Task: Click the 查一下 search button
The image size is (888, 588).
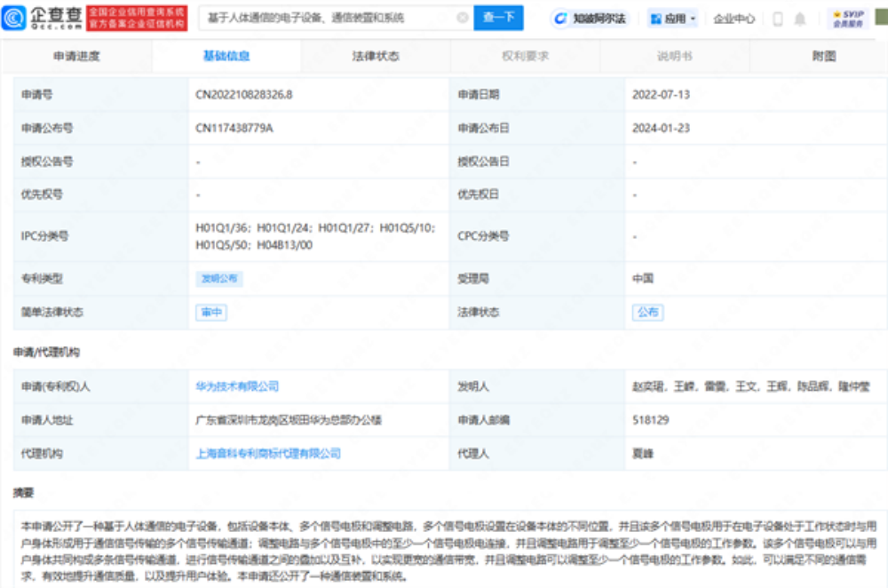Action: coord(498,18)
